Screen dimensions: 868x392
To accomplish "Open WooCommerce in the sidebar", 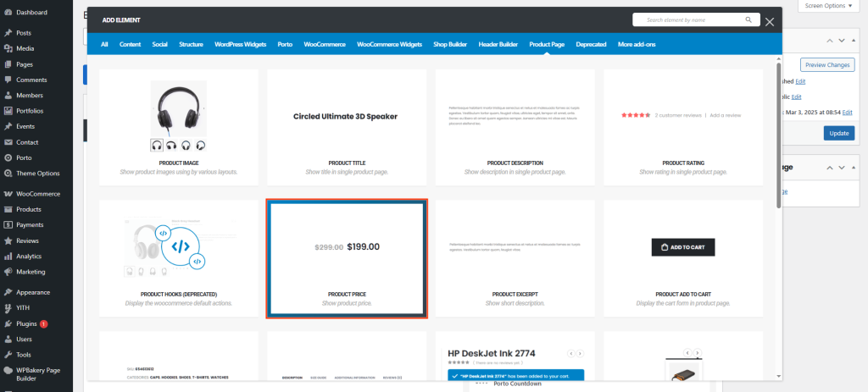I will [37, 194].
